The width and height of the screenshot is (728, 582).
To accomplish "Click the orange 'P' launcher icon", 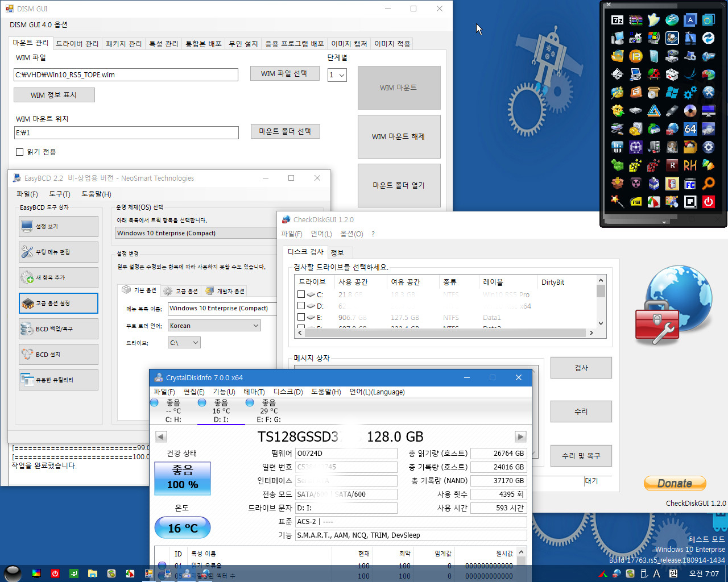I will tap(635, 56).
